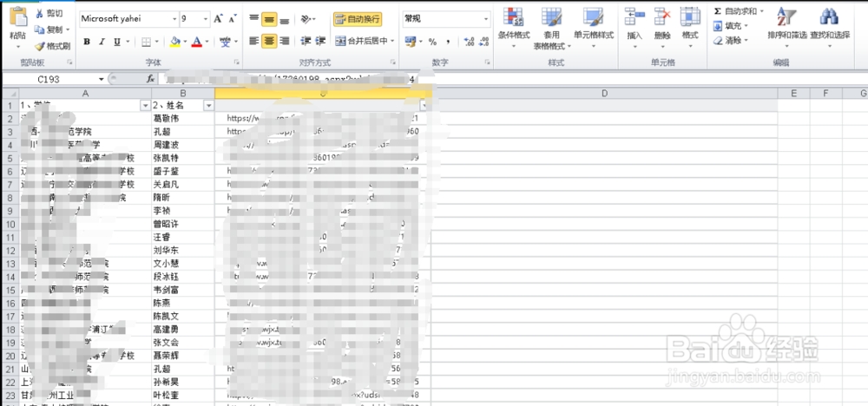868x406 pixels.
Task: Apply the yellow fill color bucket
Action: point(175,42)
